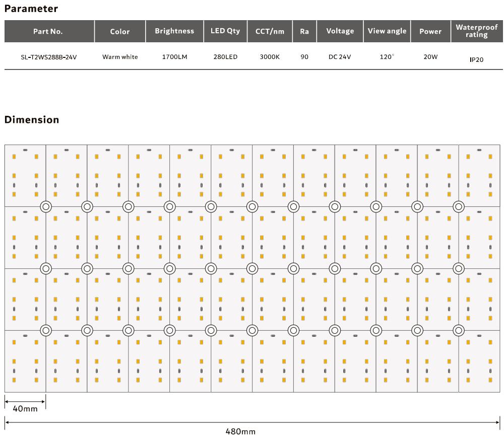Click the Parameter section heading
504x440 pixels.
point(31,9)
